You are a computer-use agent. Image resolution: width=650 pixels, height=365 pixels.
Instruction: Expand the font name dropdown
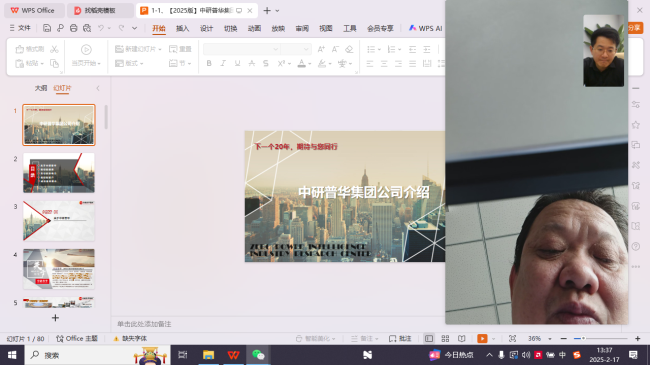click(276, 49)
